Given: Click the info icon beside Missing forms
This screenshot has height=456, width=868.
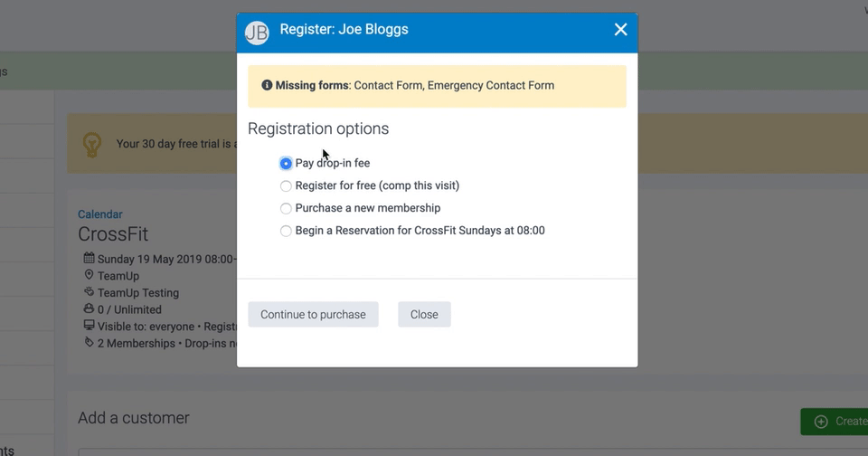Looking at the screenshot, I should click(267, 85).
